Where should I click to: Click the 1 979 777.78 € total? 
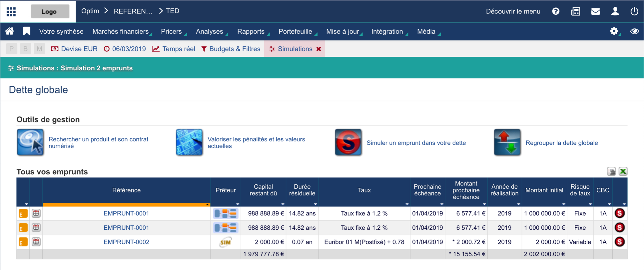pyautogui.click(x=264, y=254)
